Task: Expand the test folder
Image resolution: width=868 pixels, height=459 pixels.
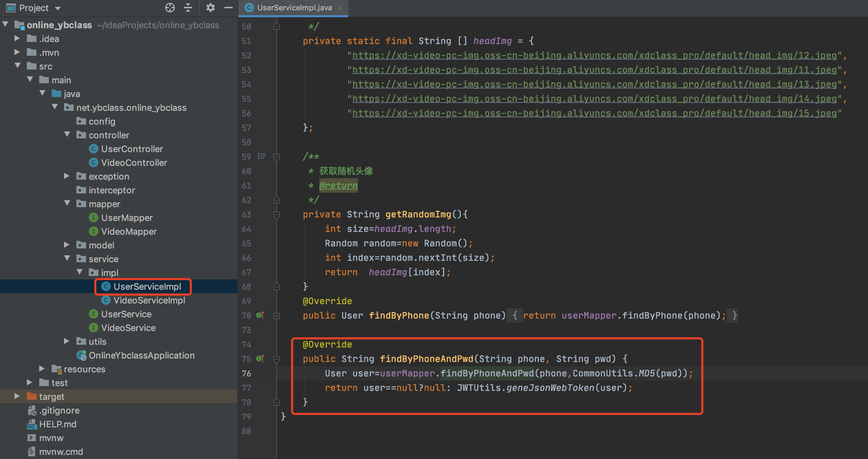Action: coord(29,382)
